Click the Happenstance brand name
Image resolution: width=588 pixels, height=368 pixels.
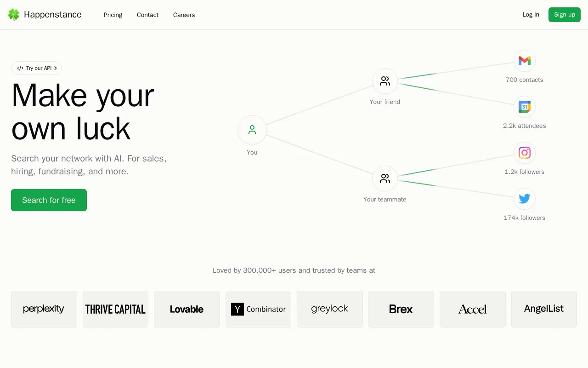tap(53, 15)
